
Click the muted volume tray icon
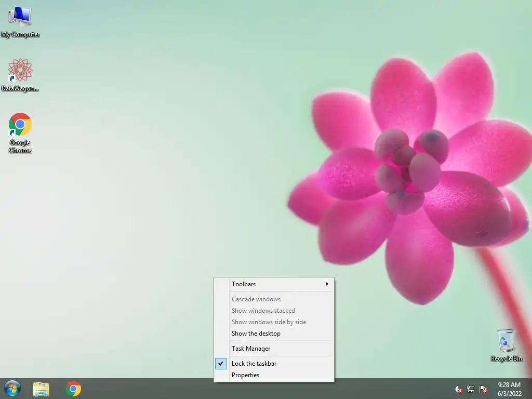pyautogui.click(x=458, y=389)
